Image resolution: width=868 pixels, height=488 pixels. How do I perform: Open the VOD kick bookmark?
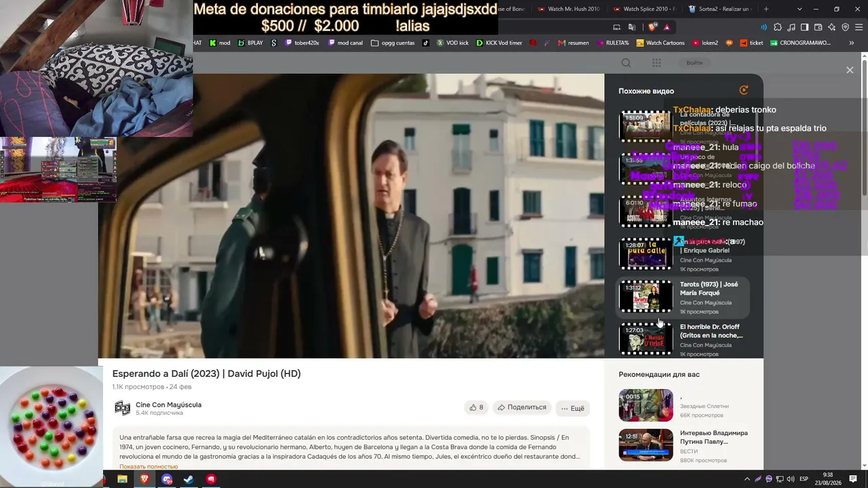452,43
